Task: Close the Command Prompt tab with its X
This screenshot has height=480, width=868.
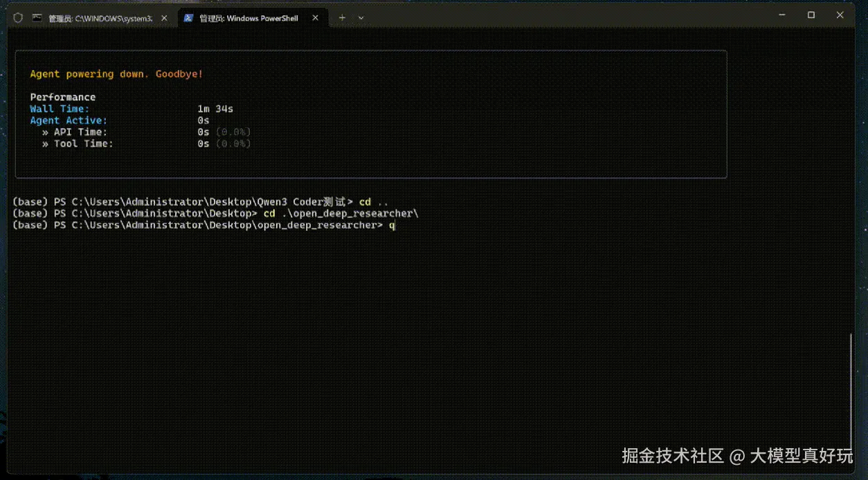Action: 163,19
